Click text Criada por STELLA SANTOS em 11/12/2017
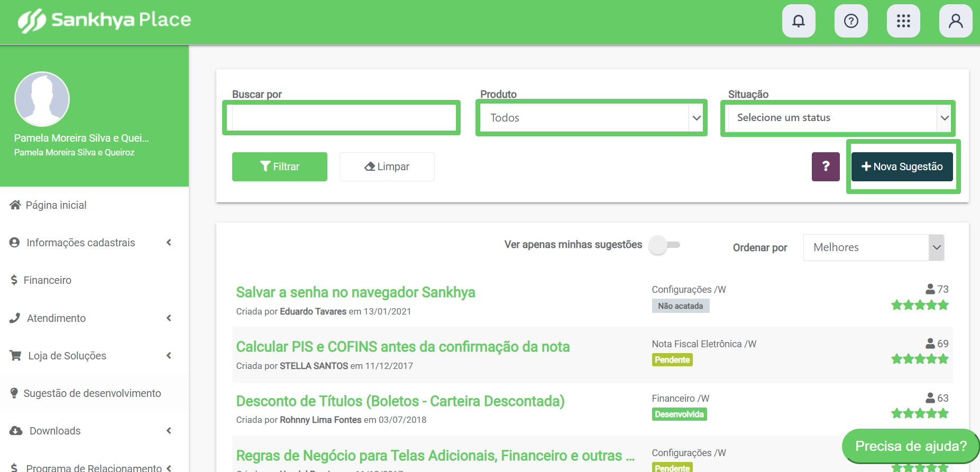Image resolution: width=980 pixels, height=472 pixels. click(x=325, y=366)
